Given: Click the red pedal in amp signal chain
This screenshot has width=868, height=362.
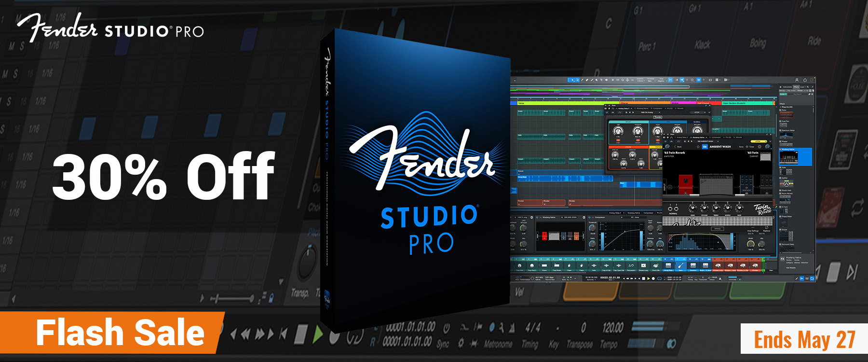Looking at the screenshot, I should click(686, 184).
